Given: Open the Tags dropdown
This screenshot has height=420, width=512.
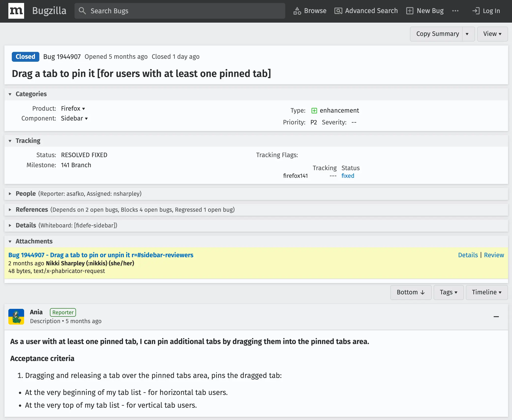Looking at the screenshot, I should click(449, 292).
